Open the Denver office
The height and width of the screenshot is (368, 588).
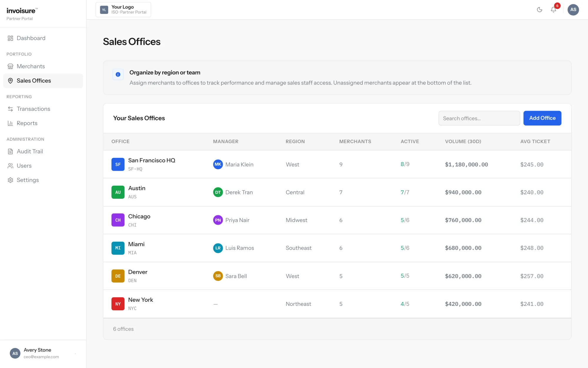(x=138, y=272)
